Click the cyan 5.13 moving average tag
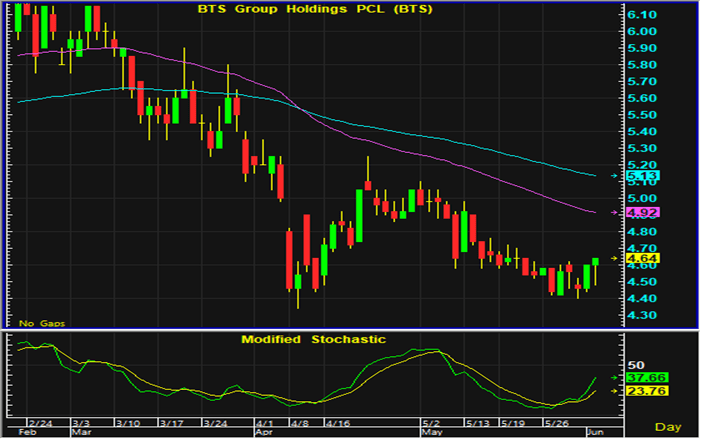The height and width of the screenshot is (439, 701). coord(640,178)
